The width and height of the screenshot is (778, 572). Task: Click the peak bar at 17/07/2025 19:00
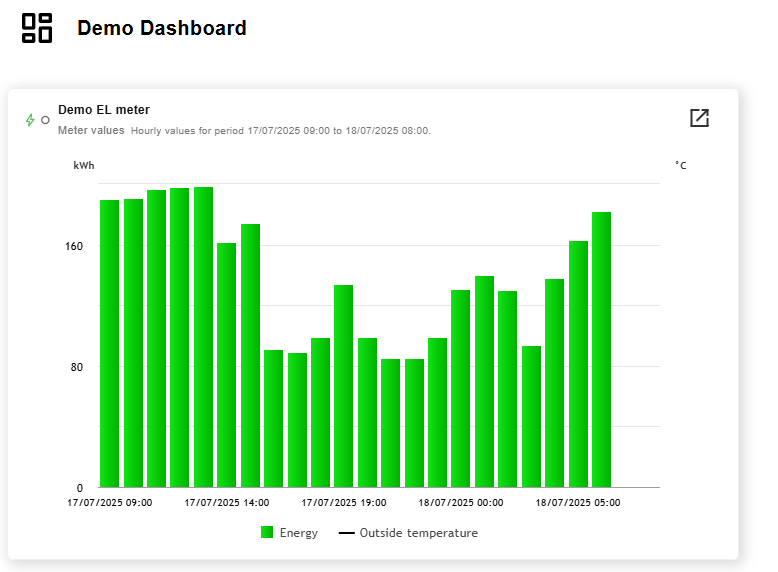(x=343, y=386)
